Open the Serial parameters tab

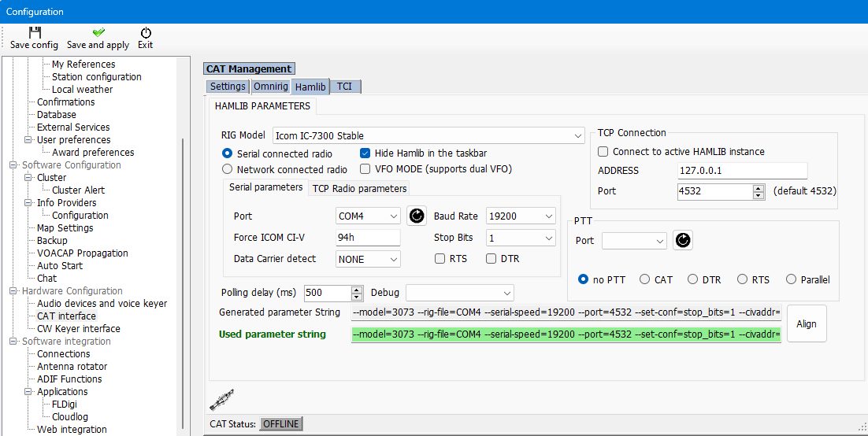[x=265, y=187]
